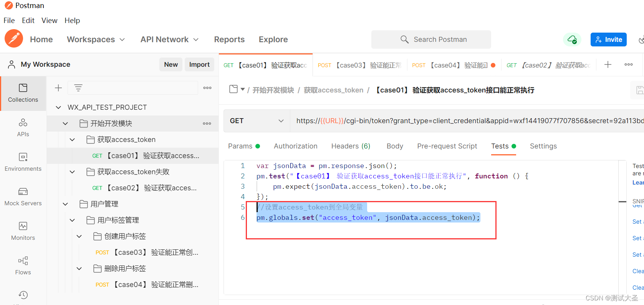Open a new request tab with plus
The image size is (644, 305).
[x=608, y=64]
